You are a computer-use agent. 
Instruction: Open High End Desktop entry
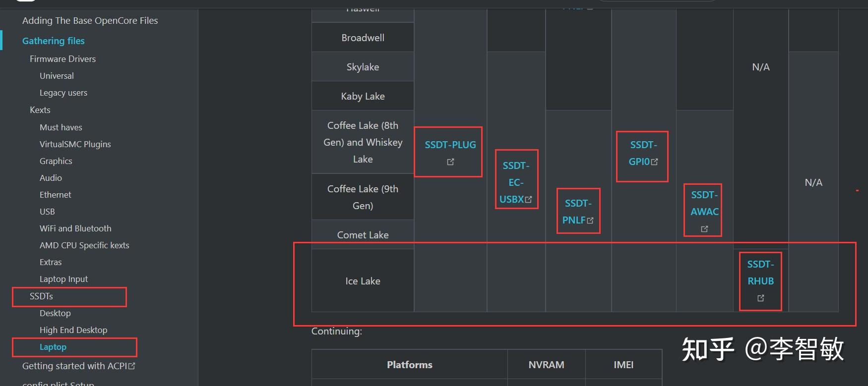(x=73, y=330)
